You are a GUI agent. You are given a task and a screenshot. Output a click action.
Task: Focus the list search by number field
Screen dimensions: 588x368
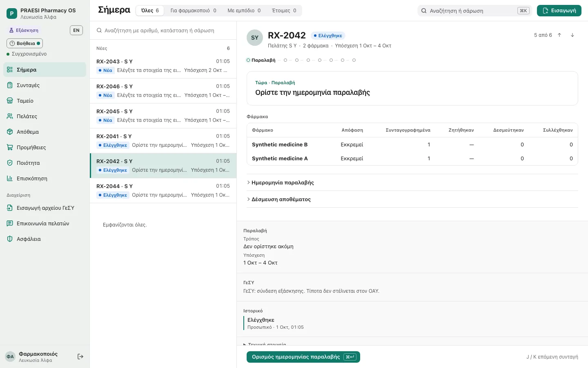163,30
